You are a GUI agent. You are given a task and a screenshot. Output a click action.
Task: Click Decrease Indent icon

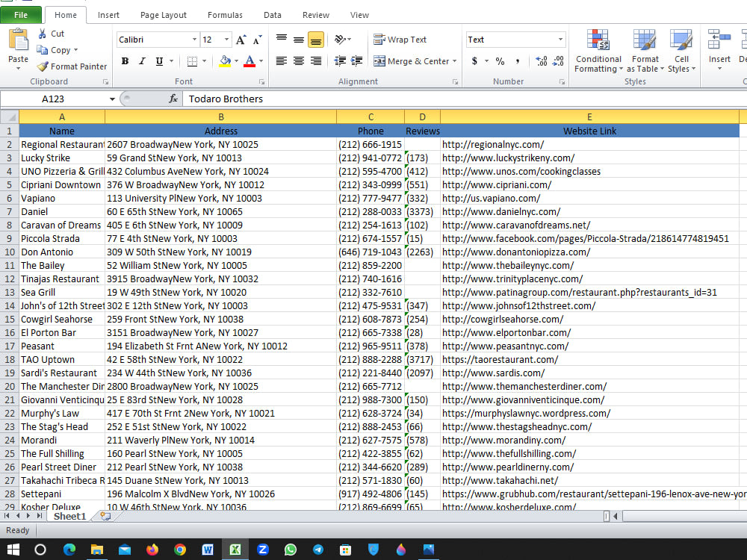(x=340, y=61)
